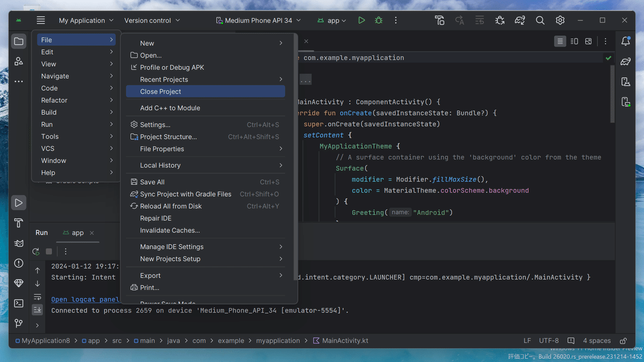Image resolution: width=644 pixels, height=362 pixels.
Task: Click the Open logcat panel link
Action: (85, 299)
